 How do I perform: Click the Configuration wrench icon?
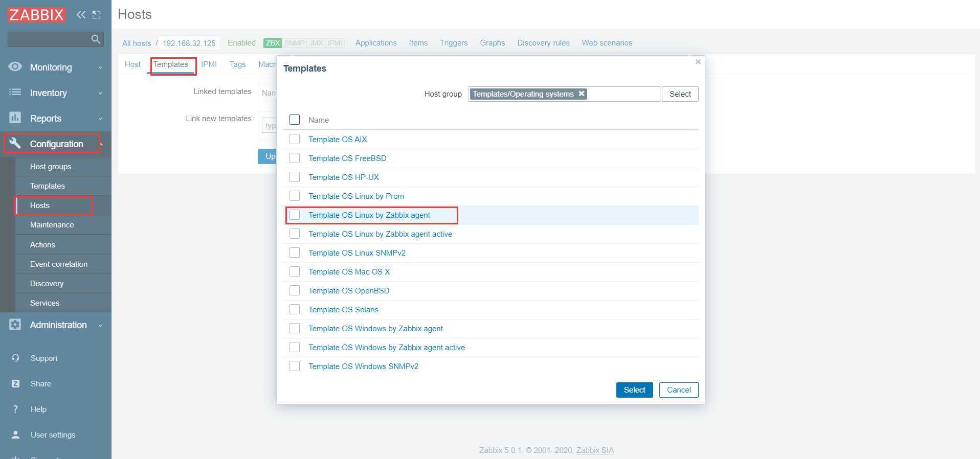pyautogui.click(x=15, y=143)
